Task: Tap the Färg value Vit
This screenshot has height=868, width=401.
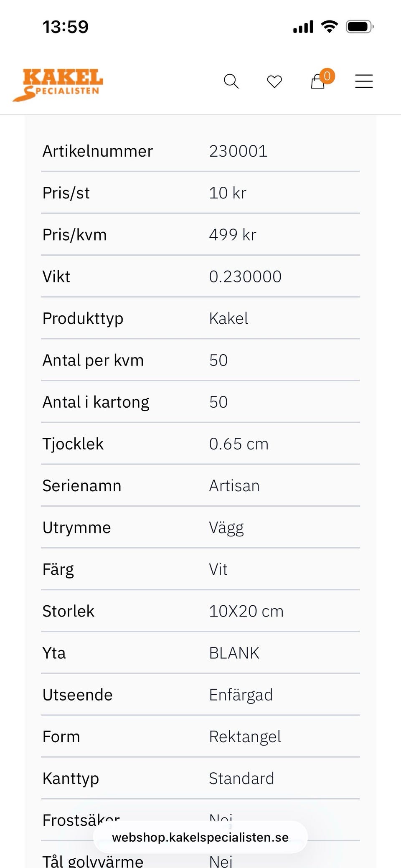Action: point(218,569)
